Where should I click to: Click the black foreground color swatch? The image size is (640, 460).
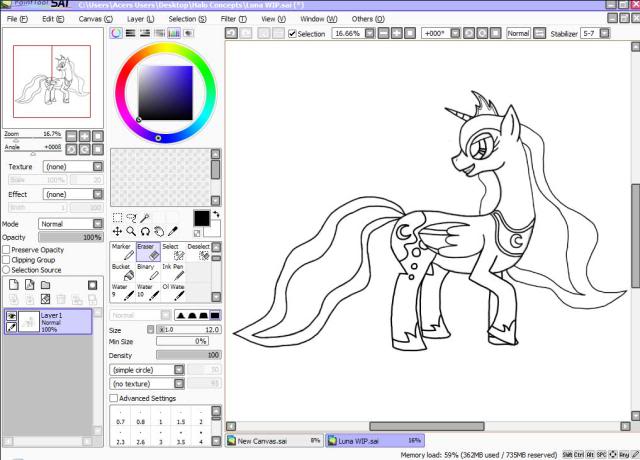click(202, 218)
